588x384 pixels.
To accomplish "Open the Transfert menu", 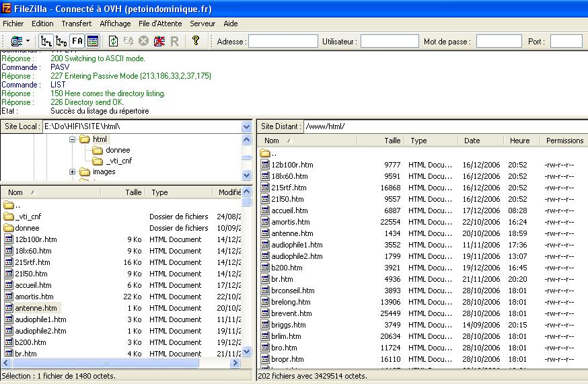I will pos(77,24).
